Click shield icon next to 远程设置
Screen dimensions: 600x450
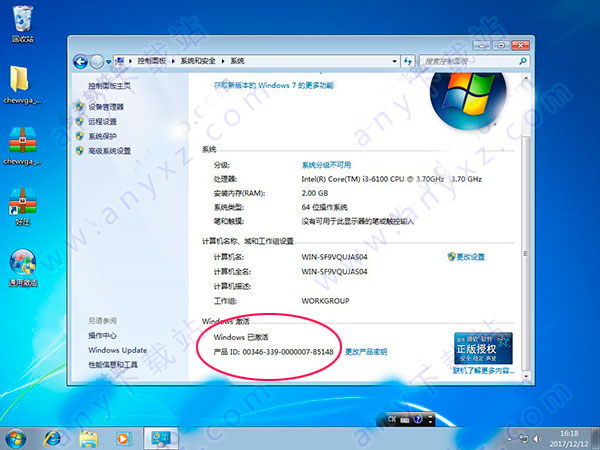pos(80,121)
